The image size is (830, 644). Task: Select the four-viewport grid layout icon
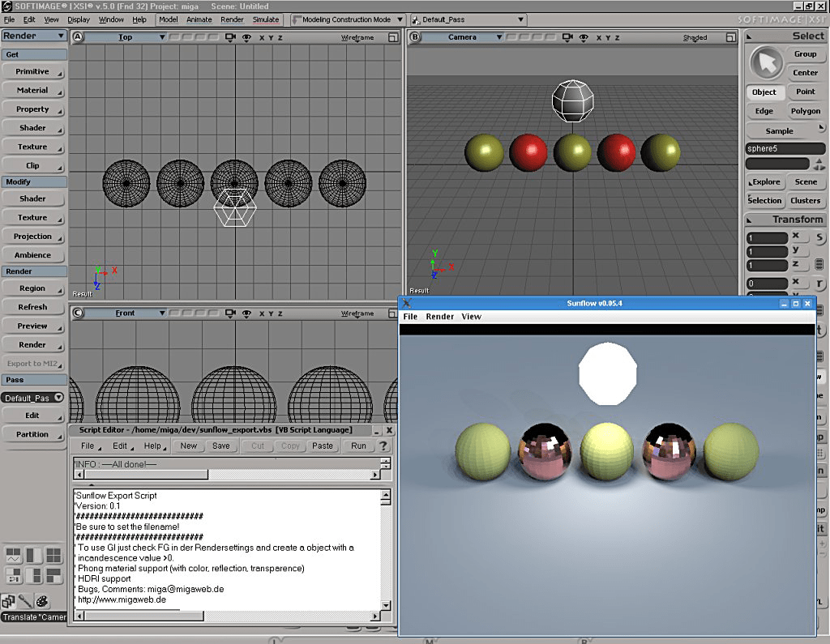[53, 555]
